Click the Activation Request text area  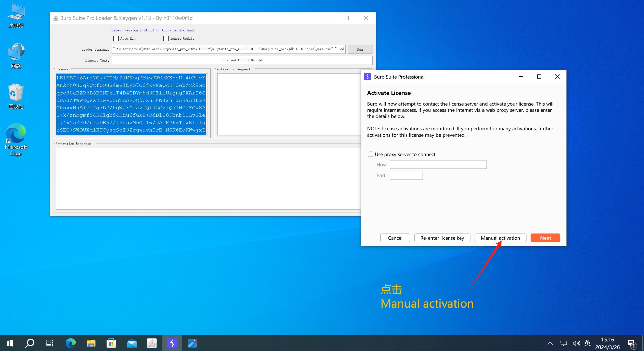coord(289,104)
